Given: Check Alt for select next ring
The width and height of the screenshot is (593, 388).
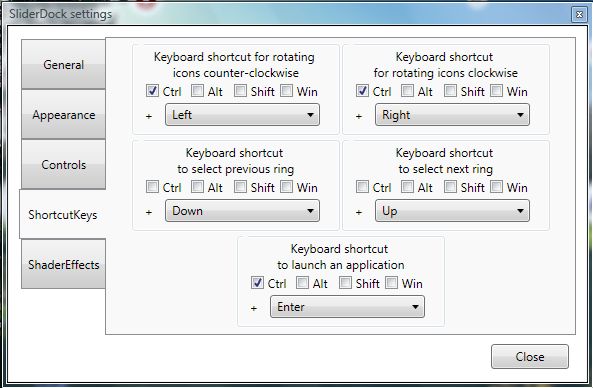Looking at the screenshot, I should (x=407, y=187).
